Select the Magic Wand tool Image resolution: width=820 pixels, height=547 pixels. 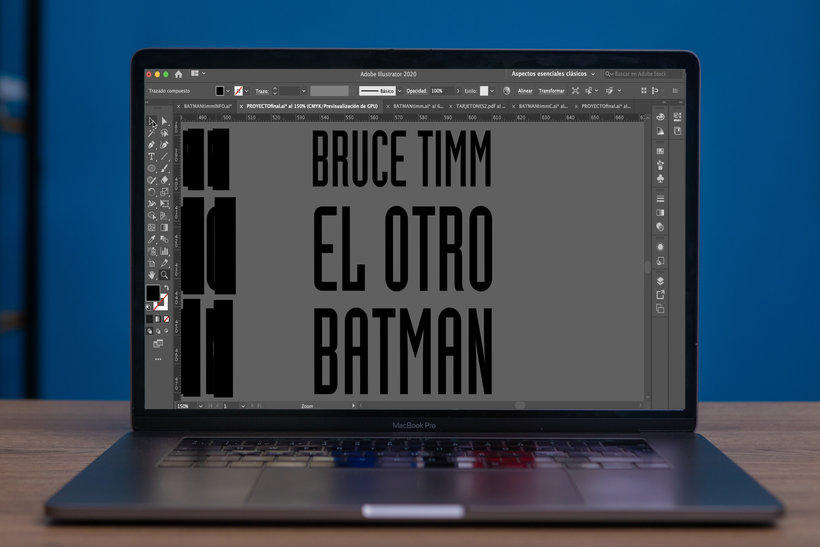click(x=152, y=133)
